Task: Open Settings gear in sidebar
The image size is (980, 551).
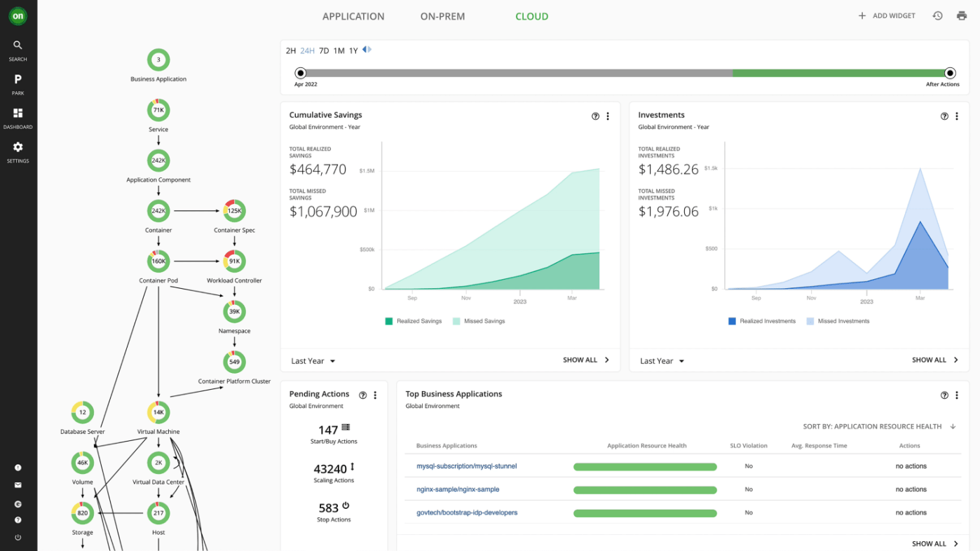Action: (18, 151)
